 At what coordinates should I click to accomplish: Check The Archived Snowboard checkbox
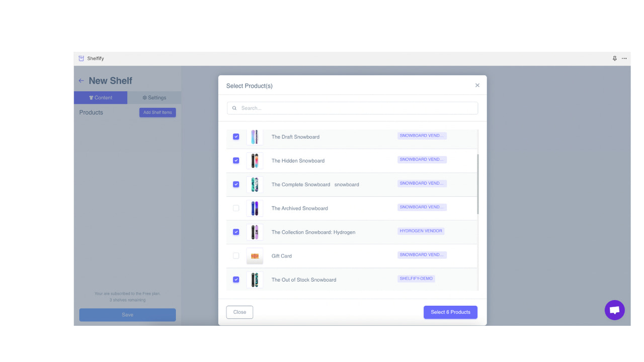tap(236, 208)
